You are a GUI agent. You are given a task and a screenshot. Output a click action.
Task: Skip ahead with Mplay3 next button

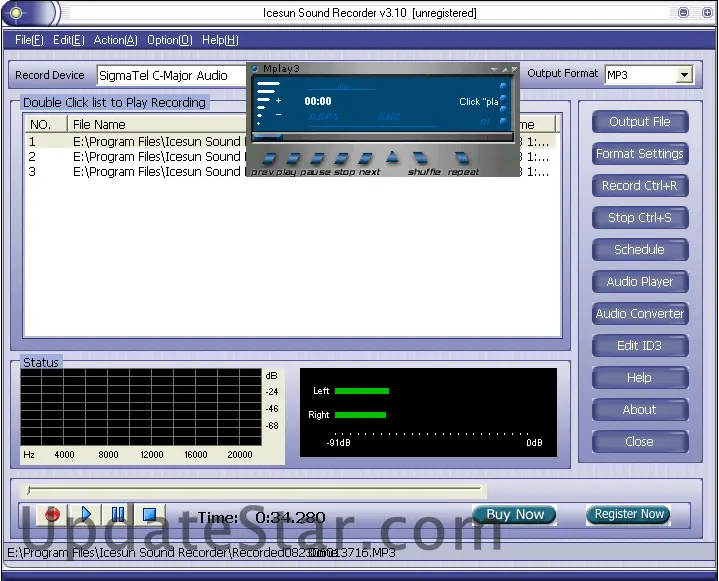[367, 159]
